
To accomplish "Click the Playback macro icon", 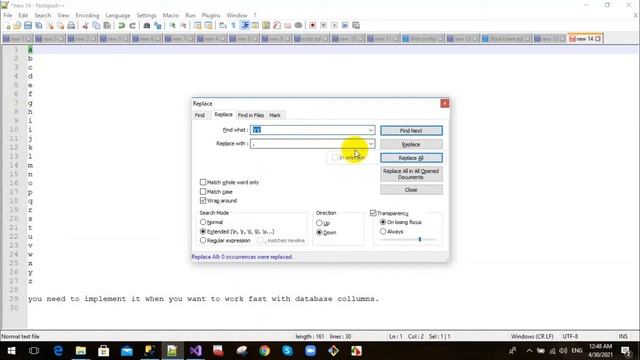I will click(x=334, y=25).
